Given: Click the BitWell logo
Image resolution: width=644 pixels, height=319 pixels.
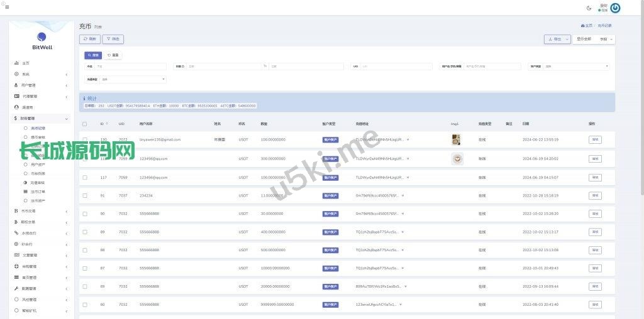Looking at the screenshot, I should coord(42,41).
